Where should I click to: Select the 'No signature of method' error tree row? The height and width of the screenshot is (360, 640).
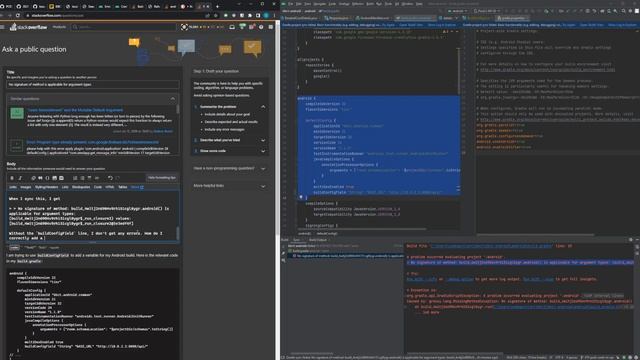click(x=347, y=256)
